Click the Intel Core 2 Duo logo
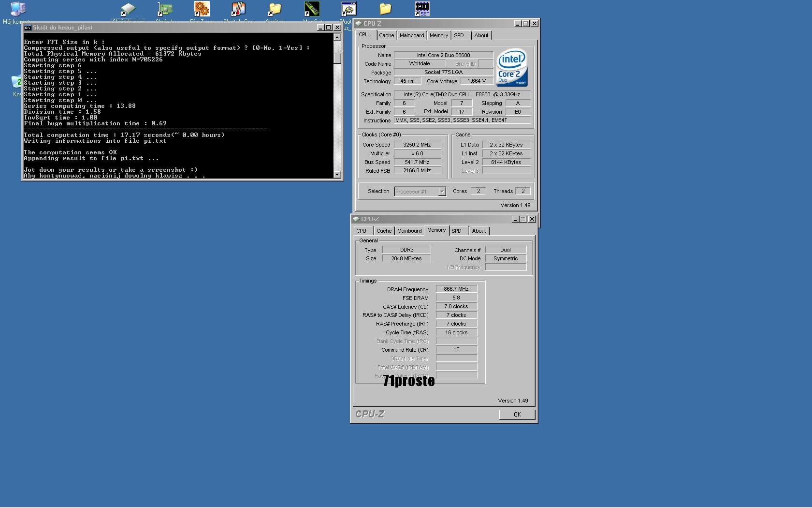This screenshot has width=812, height=508. pos(511,67)
